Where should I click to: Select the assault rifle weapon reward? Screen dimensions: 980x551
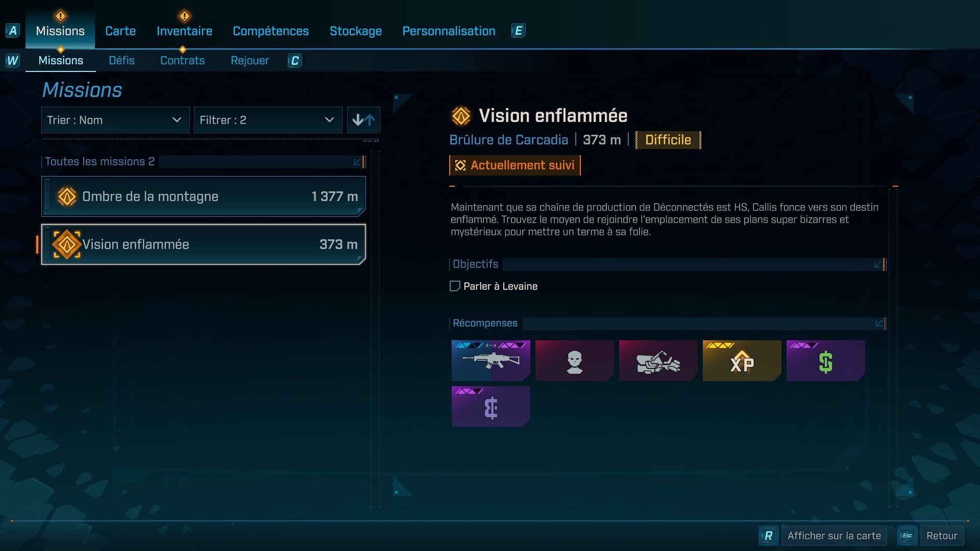point(491,361)
